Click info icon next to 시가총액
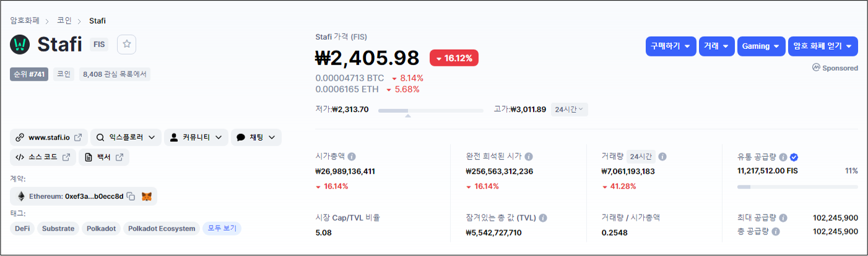Image resolution: width=868 pixels, height=256 pixels. [x=352, y=157]
